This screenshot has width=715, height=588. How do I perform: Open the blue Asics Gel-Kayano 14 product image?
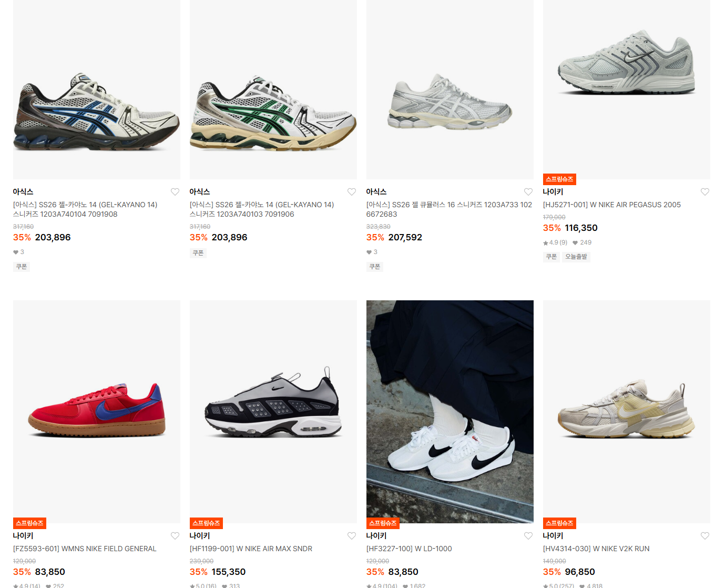point(97,89)
